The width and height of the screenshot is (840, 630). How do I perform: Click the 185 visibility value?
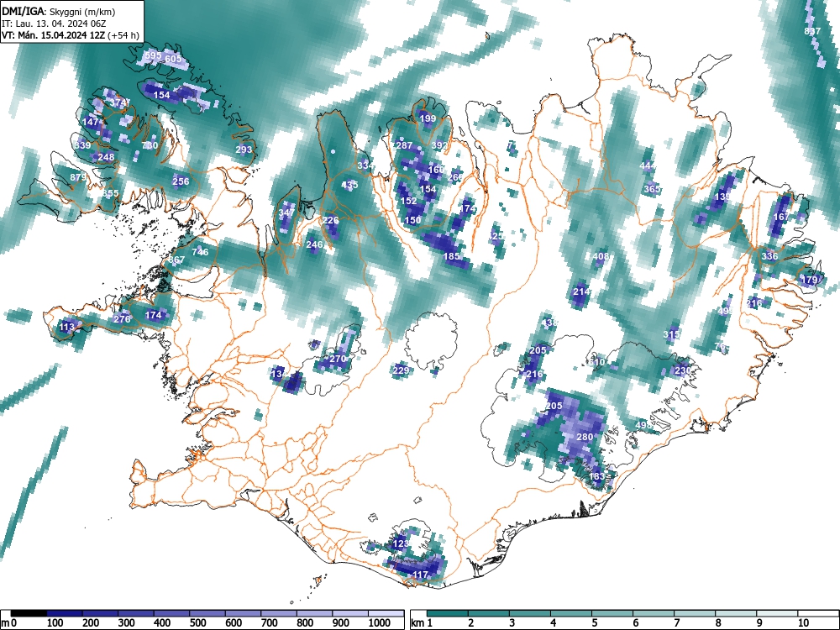452,256
